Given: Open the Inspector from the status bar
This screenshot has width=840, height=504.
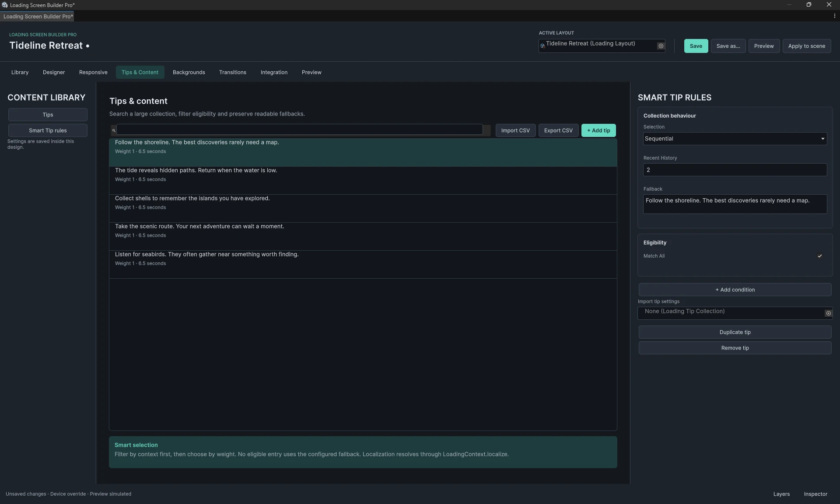Looking at the screenshot, I should click(x=815, y=494).
